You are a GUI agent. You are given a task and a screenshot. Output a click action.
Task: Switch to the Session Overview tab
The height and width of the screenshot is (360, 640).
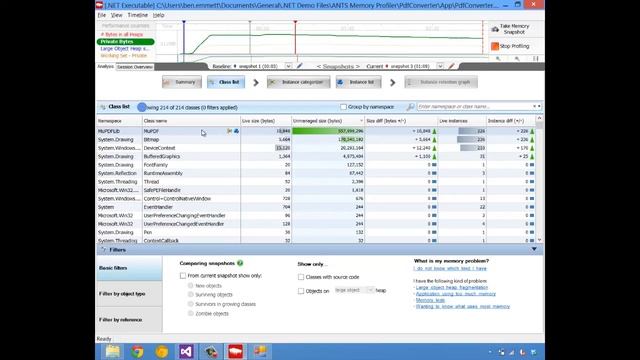pos(135,67)
